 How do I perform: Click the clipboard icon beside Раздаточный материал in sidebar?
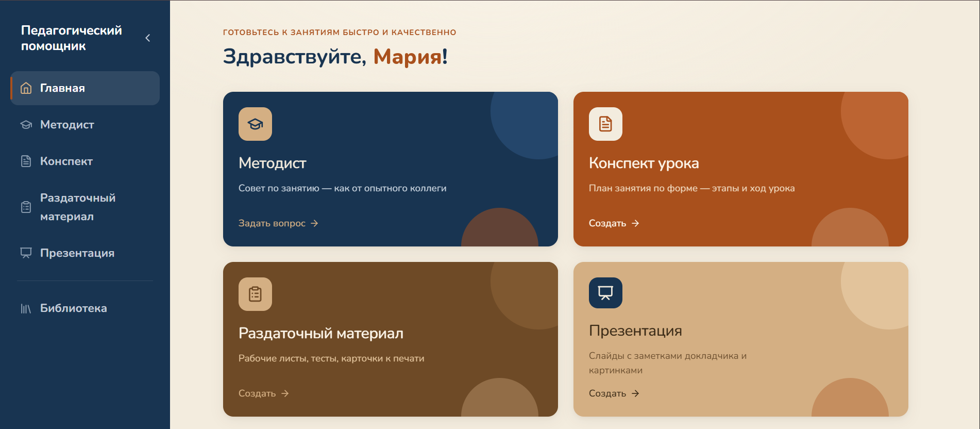pos(26,207)
